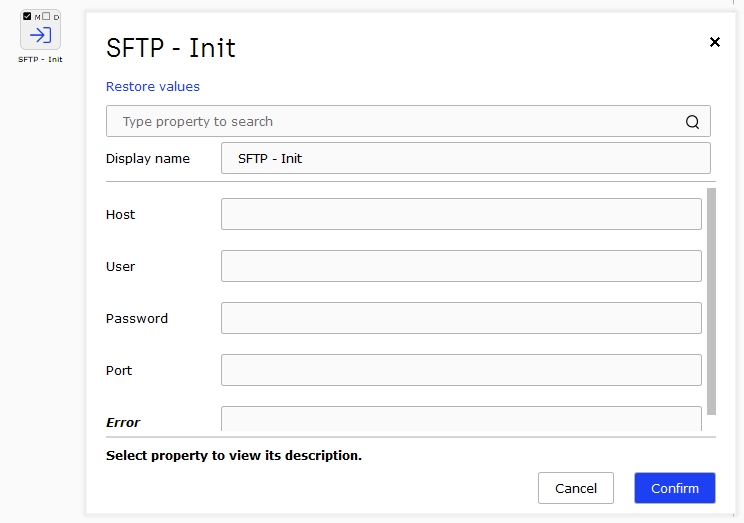This screenshot has width=744, height=523.
Task: Click into the Password input field
Action: (x=461, y=318)
